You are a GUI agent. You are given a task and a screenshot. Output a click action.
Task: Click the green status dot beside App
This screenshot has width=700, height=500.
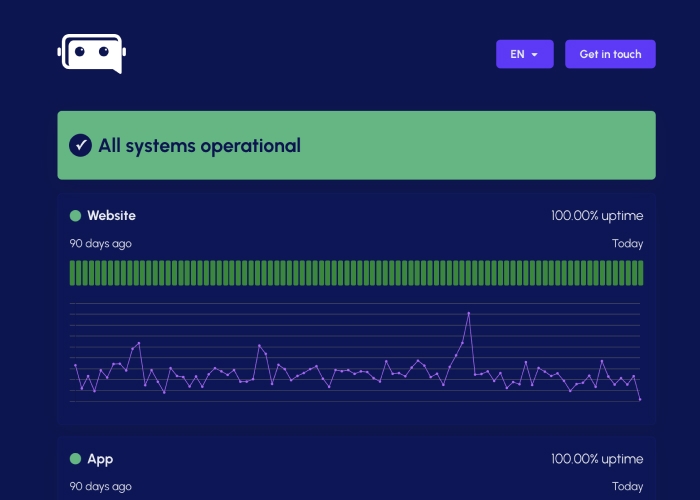(75, 458)
